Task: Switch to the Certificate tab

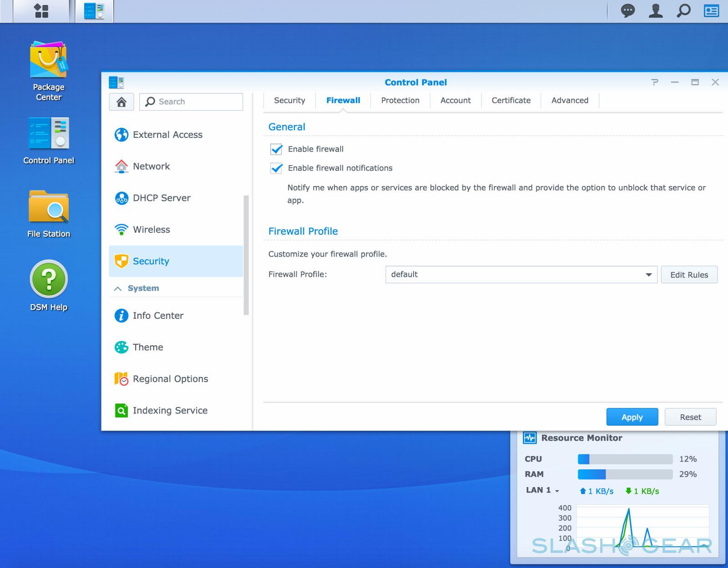Action: [x=511, y=101]
